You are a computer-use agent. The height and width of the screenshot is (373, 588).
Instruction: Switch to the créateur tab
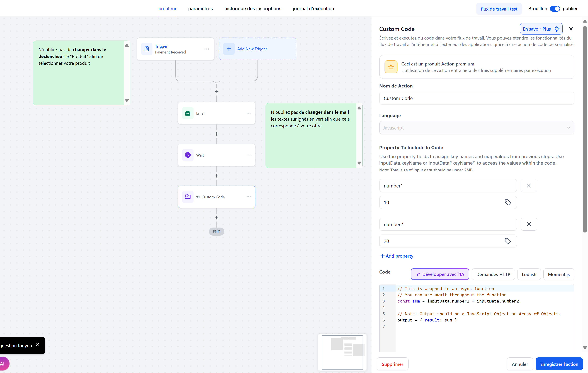(x=167, y=9)
